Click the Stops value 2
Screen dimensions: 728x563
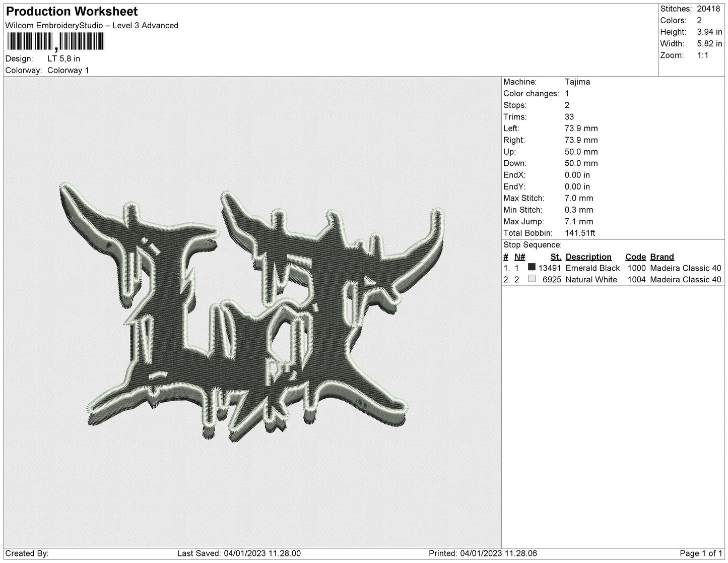click(x=567, y=105)
